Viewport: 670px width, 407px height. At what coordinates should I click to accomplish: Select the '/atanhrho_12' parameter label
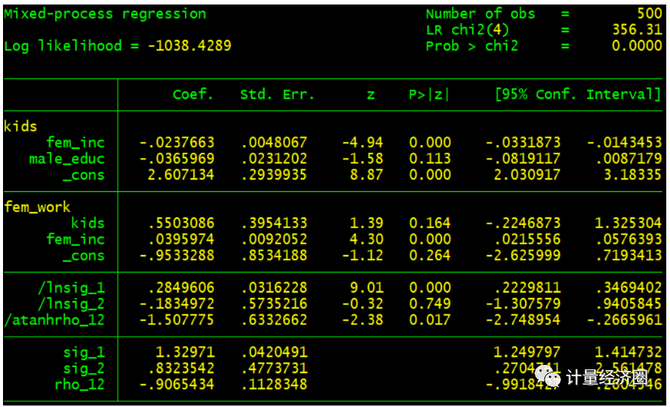pyautogui.click(x=54, y=320)
